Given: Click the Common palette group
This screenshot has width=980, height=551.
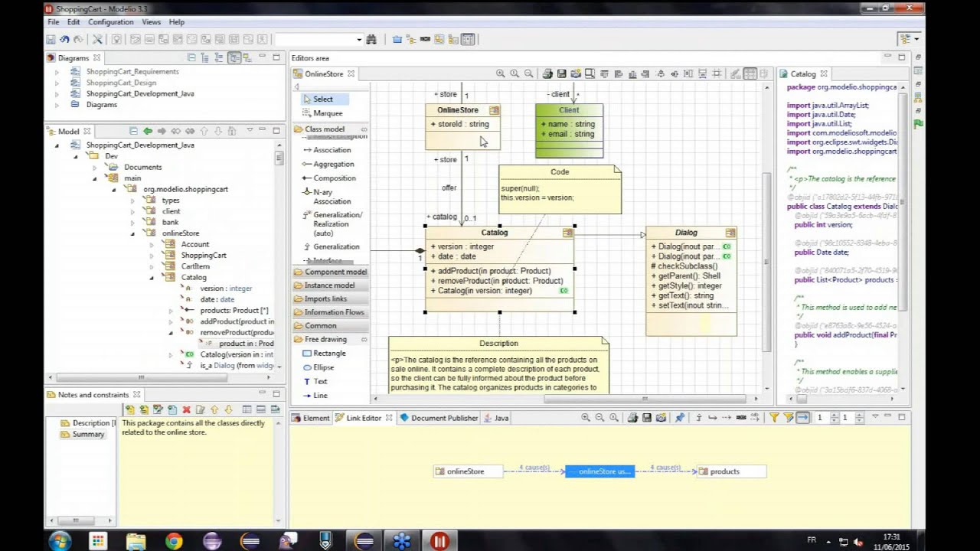Looking at the screenshot, I should [x=331, y=326].
